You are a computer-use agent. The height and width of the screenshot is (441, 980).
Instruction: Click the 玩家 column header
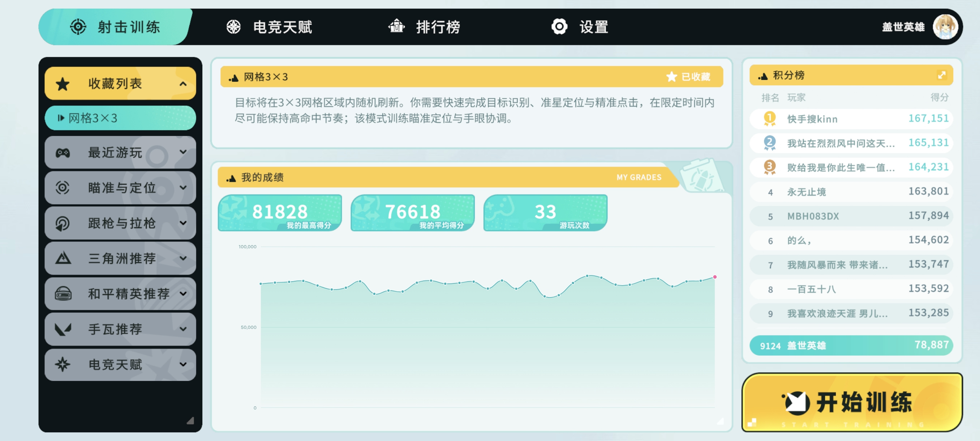coord(796,97)
